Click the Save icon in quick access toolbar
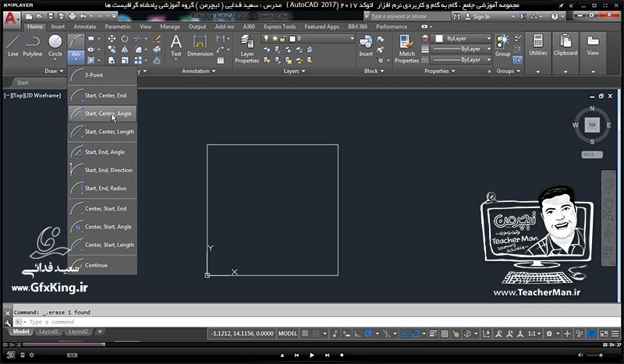Viewport: 624px width, 364px height. [x=51, y=16]
